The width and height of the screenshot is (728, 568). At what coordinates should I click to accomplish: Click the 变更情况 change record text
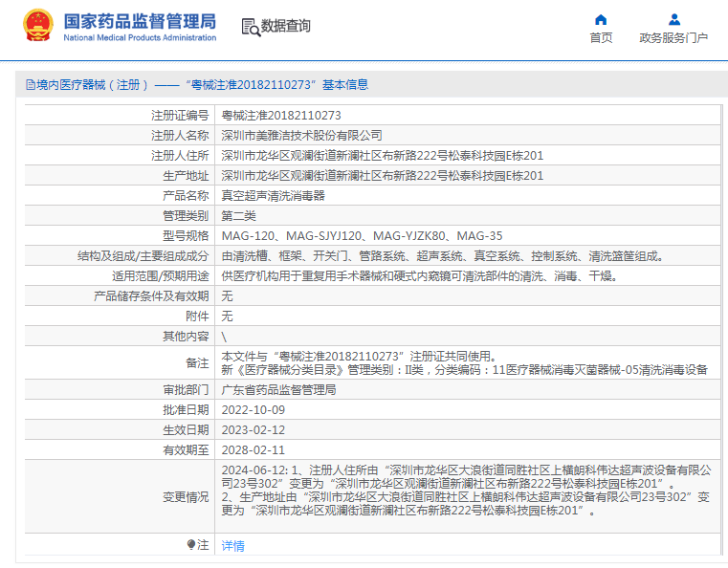[466, 490]
